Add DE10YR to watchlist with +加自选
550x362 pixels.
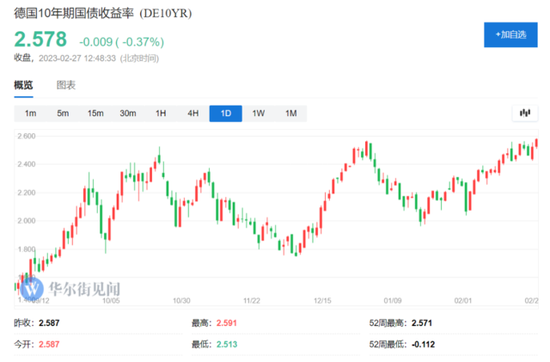[511, 35]
